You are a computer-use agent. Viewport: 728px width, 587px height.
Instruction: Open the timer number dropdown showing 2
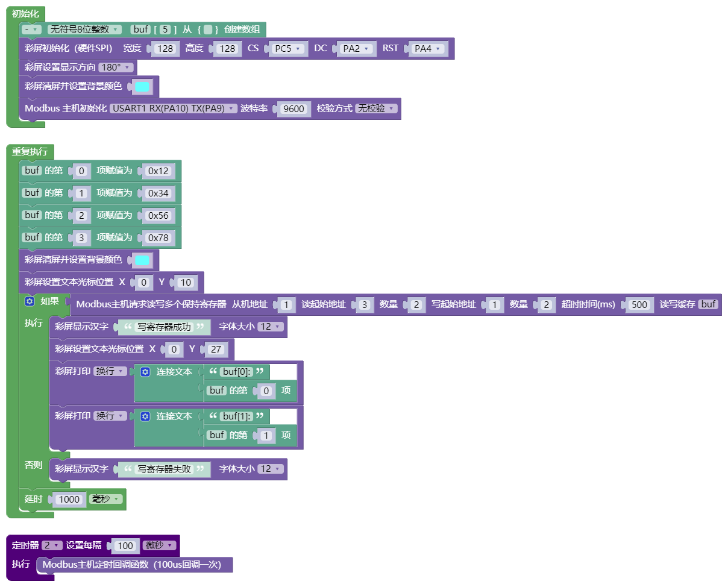click(52, 545)
